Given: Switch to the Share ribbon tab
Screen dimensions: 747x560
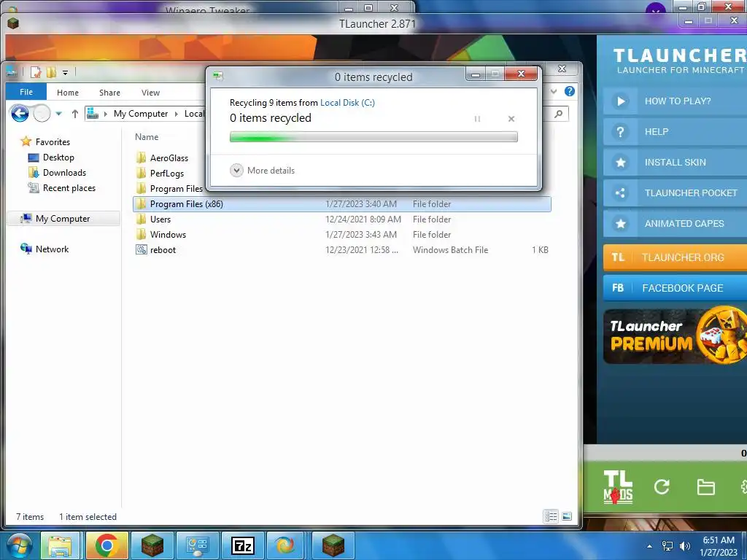Looking at the screenshot, I should (109, 93).
